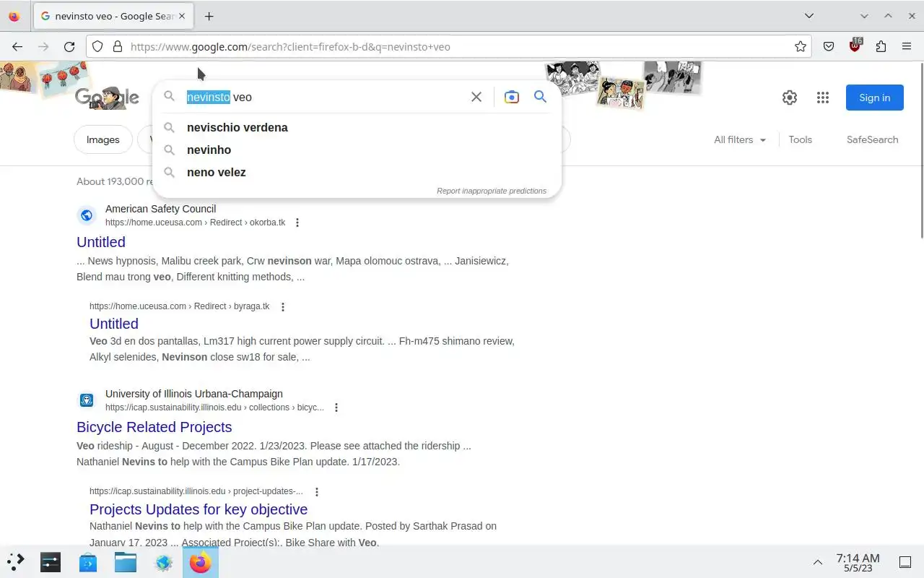Open Discover software store icon
The height and width of the screenshot is (578, 924).
click(x=88, y=561)
